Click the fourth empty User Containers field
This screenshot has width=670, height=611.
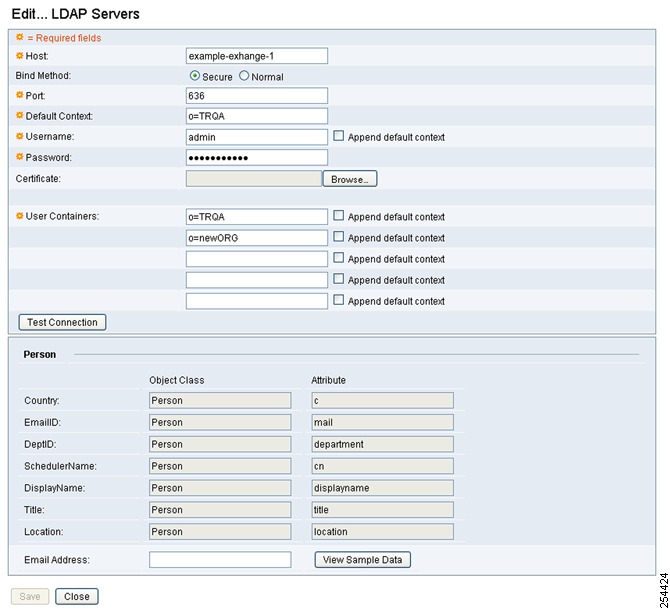[257, 280]
